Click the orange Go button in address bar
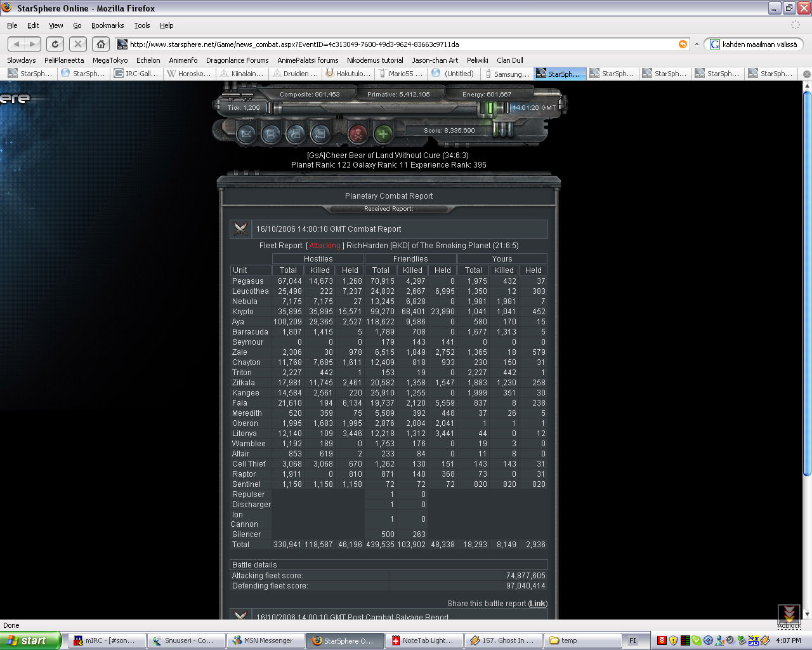The image size is (812, 650). 683,44
